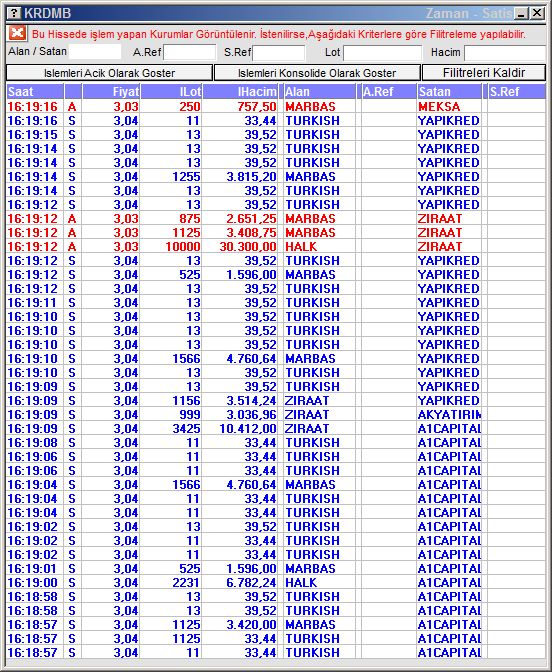Click the question mark icon in title bar
This screenshot has width=552, height=672.
[14, 13]
